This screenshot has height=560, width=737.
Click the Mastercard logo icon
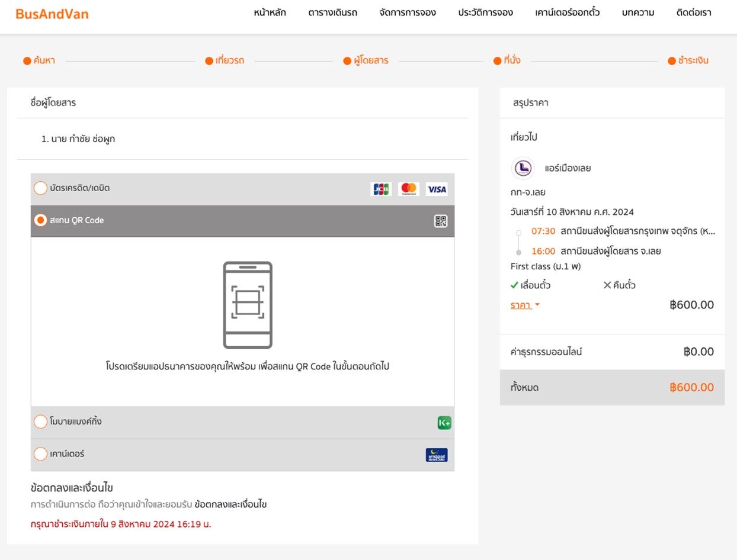pos(409,189)
